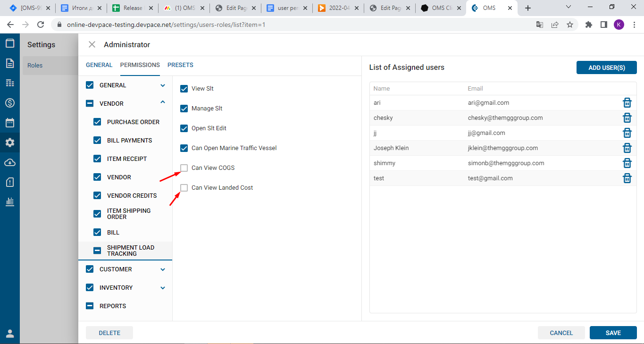This screenshot has height=344, width=644.
Task: Collapse the Vendor permissions group chevron
Action: (163, 102)
